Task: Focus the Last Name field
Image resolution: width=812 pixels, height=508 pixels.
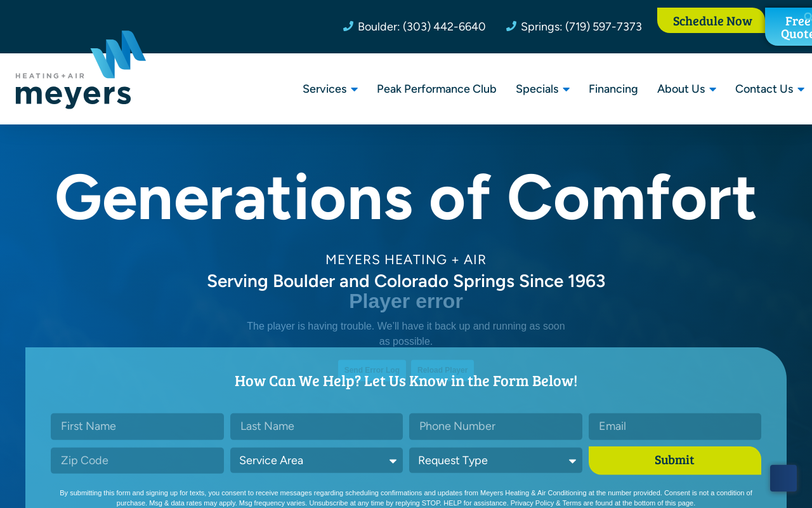Action: pos(317,426)
